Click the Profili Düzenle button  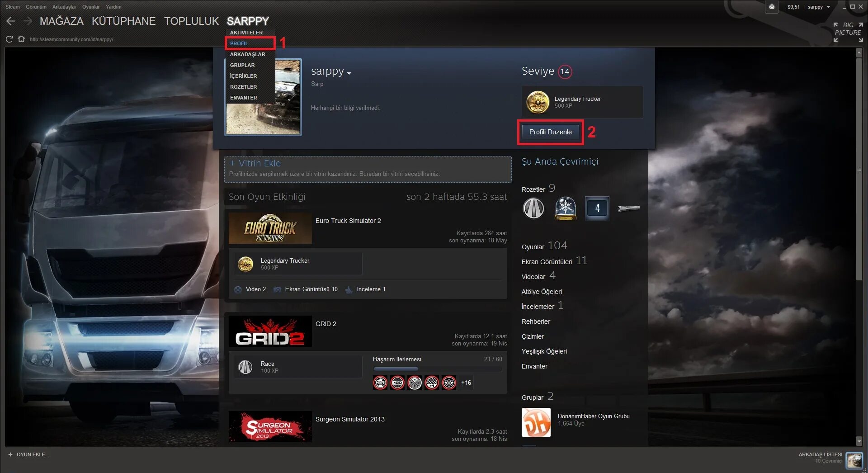click(x=550, y=132)
